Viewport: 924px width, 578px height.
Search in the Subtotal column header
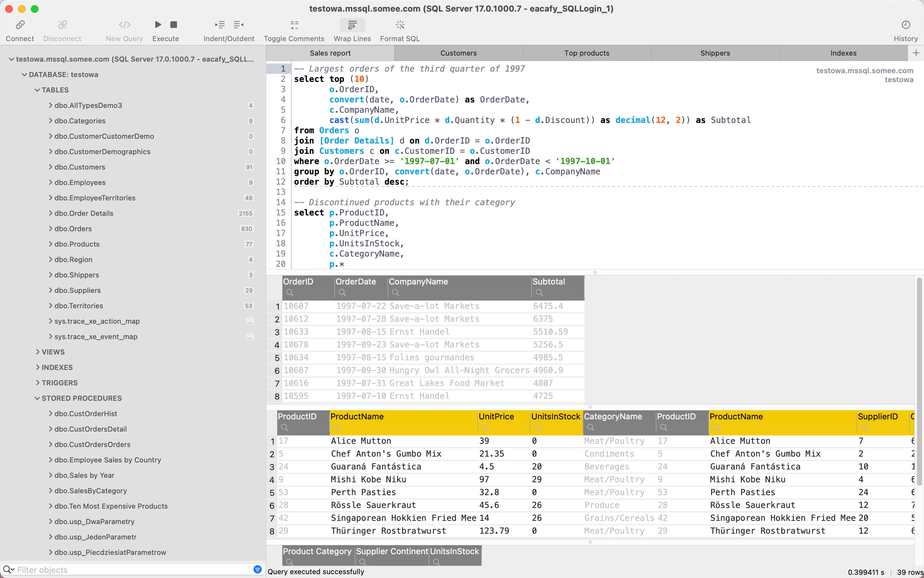tap(539, 293)
